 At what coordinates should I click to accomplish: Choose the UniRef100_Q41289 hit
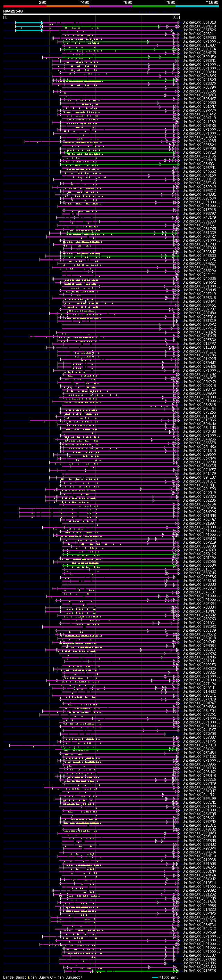[199, 122]
